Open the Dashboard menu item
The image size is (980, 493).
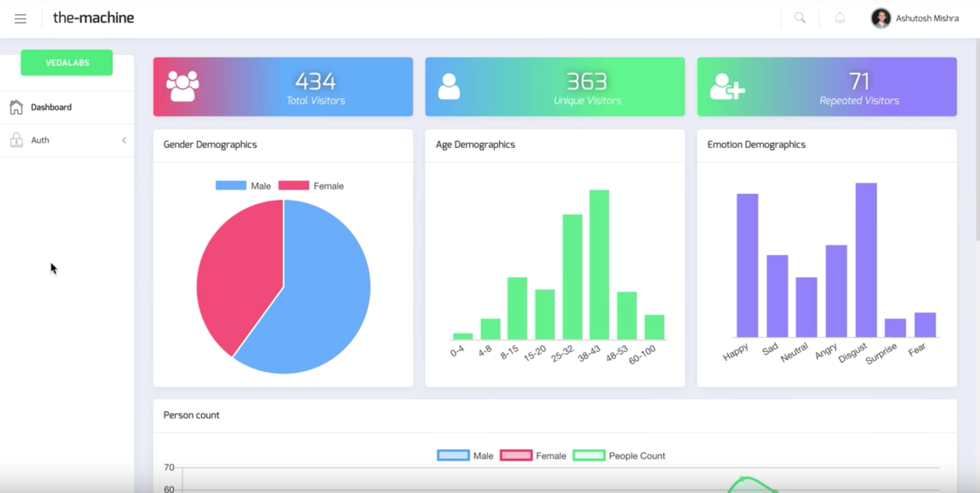pos(51,107)
